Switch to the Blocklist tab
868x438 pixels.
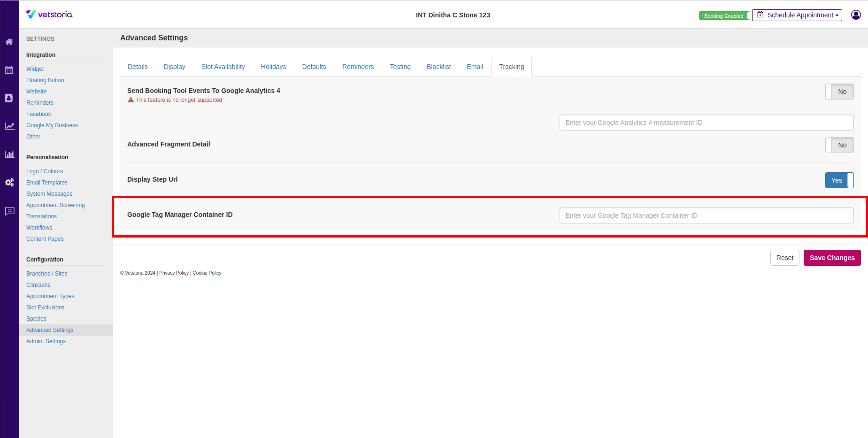click(438, 67)
